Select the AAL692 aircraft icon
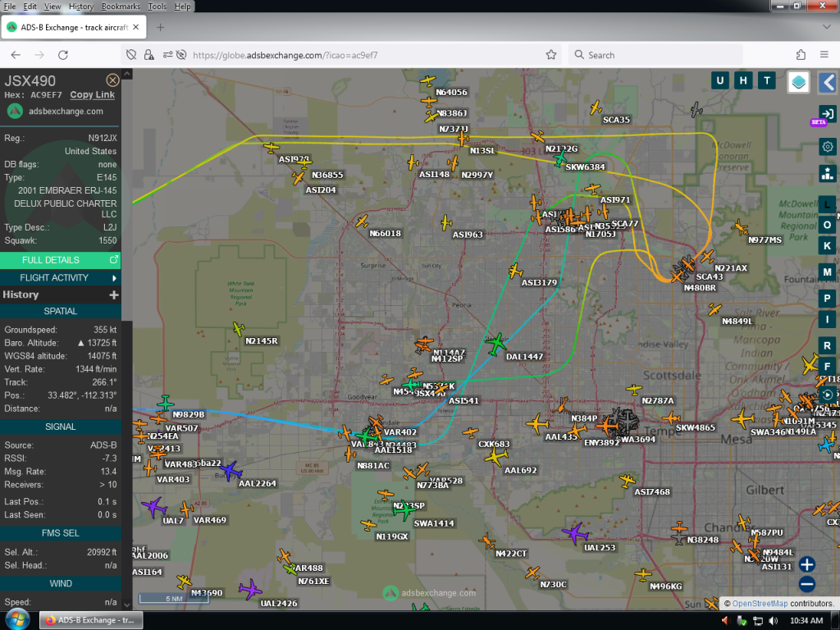The image size is (840, 630). [496, 457]
